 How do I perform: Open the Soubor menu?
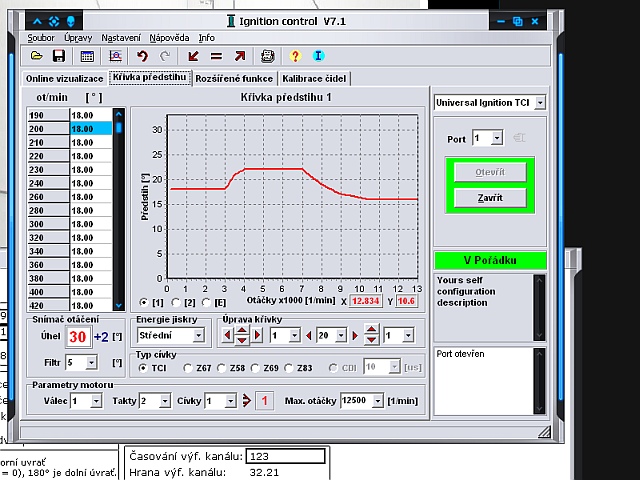(x=41, y=38)
